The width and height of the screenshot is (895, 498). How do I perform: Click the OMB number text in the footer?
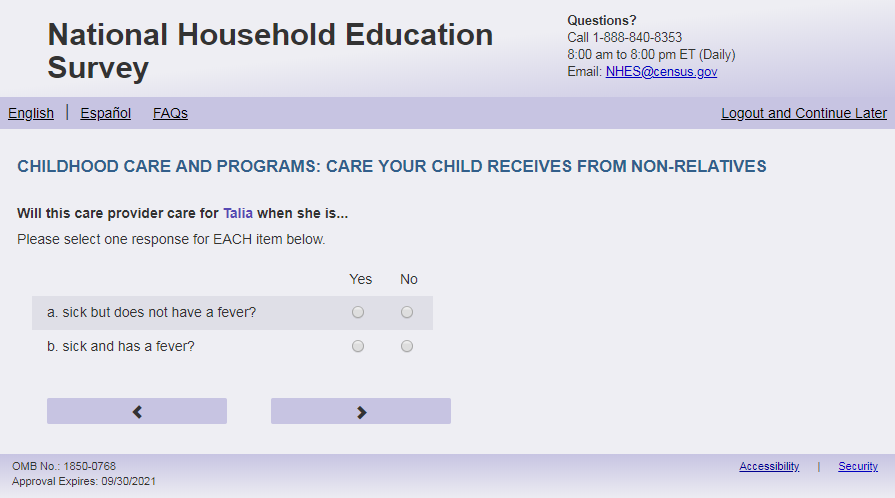point(64,467)
